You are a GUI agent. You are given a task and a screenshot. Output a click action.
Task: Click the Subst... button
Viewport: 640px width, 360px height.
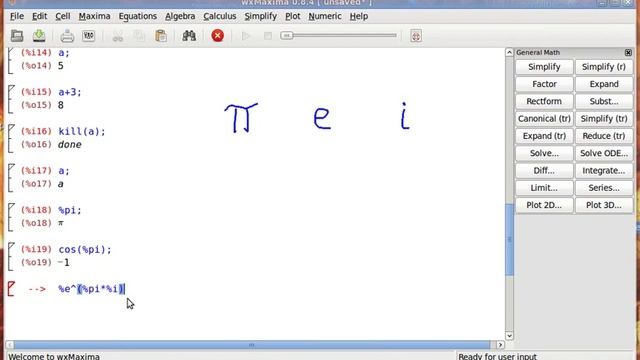tap(604, 101)
